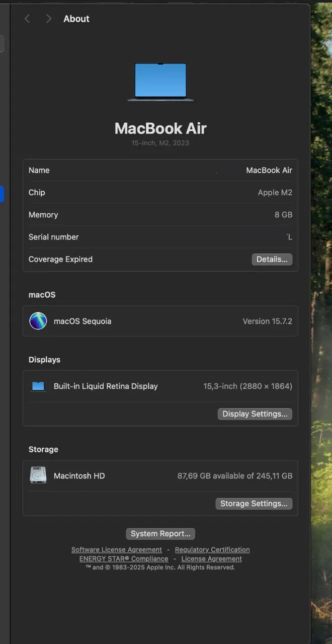332x644 pixels.
Task: Click the Chip row value Apple M2
Action: pos(275,192)
